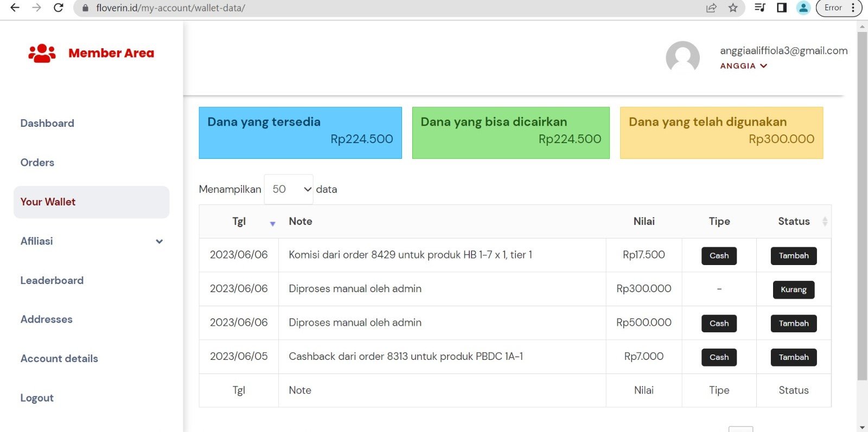Open the ANGGIA account dropdown
Image resolution: width=868 pixels, height=432 pixels.
point(743,66)
